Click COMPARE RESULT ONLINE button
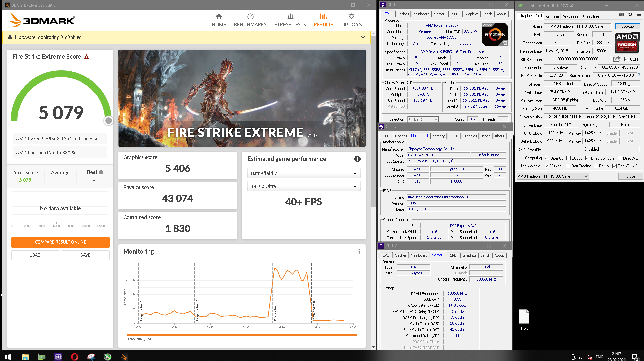 [61, 242]
